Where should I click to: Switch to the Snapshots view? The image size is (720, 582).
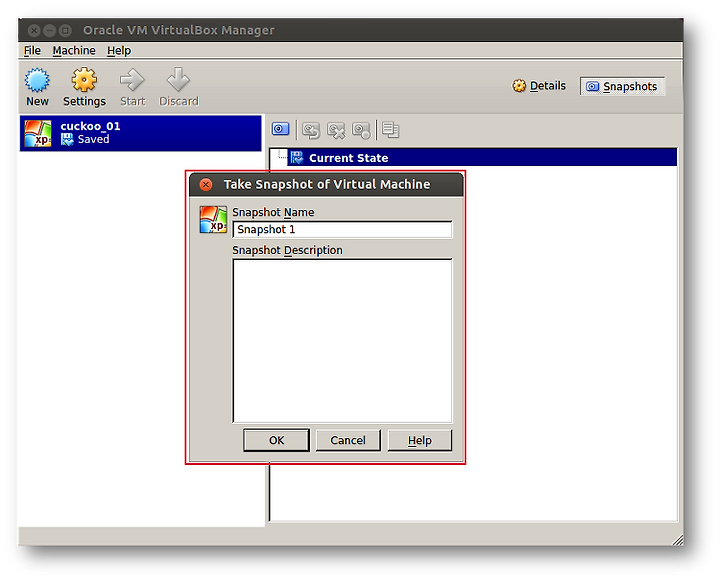coord(622,86)
